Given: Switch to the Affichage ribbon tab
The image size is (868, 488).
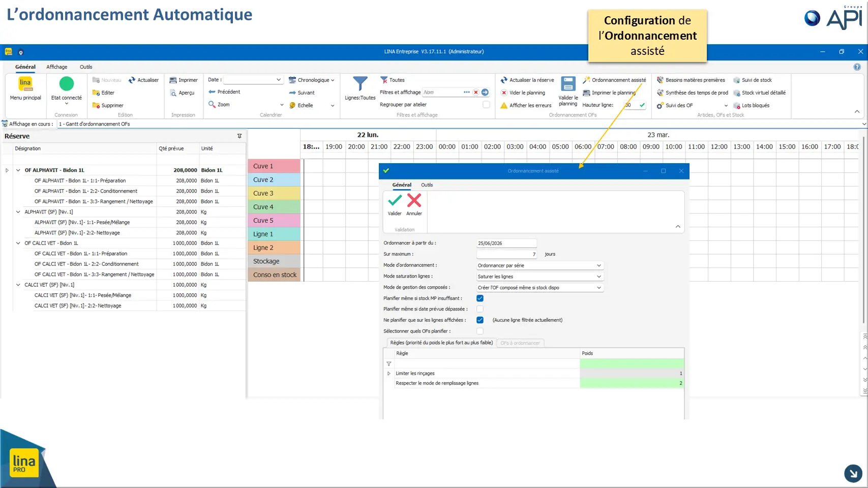Looking at the screenshot, I should [57, 67].
